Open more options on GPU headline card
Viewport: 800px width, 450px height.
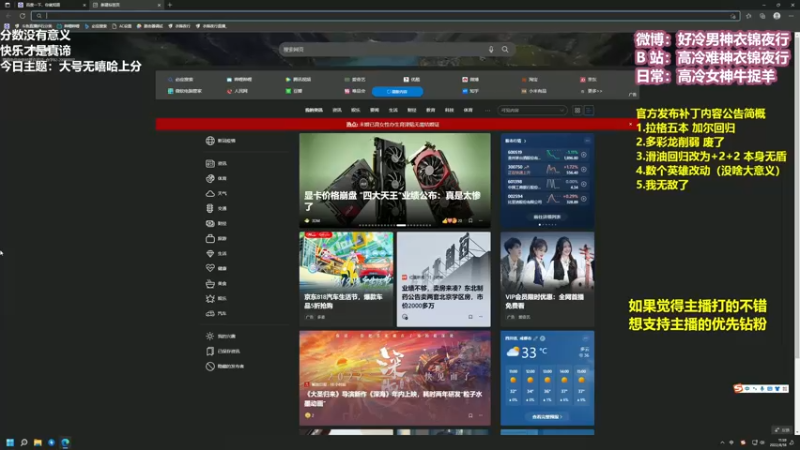[x=480, y=221]
